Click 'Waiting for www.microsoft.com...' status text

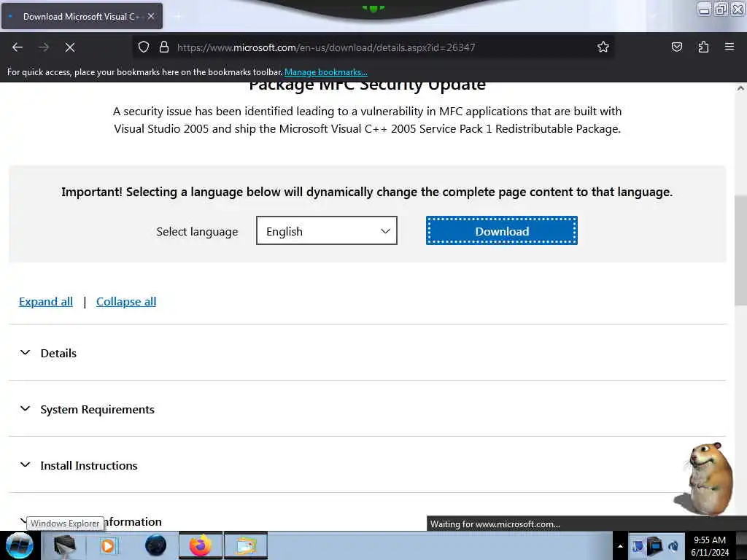click(x=495, y=524)
